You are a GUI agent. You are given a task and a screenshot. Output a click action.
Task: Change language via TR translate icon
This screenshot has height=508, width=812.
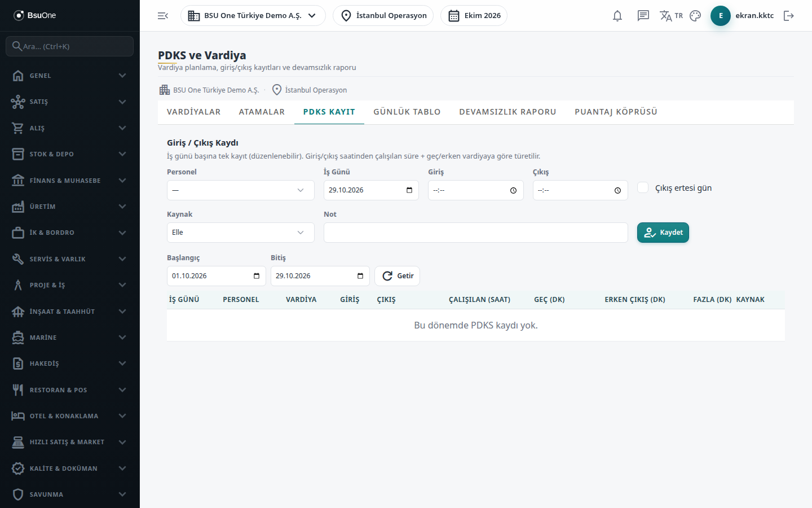point(671,16)
